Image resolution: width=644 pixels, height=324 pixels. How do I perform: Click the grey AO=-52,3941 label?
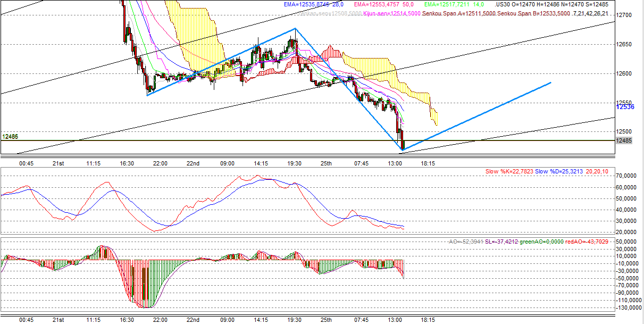pyautogui.click(x=466, y=242)
